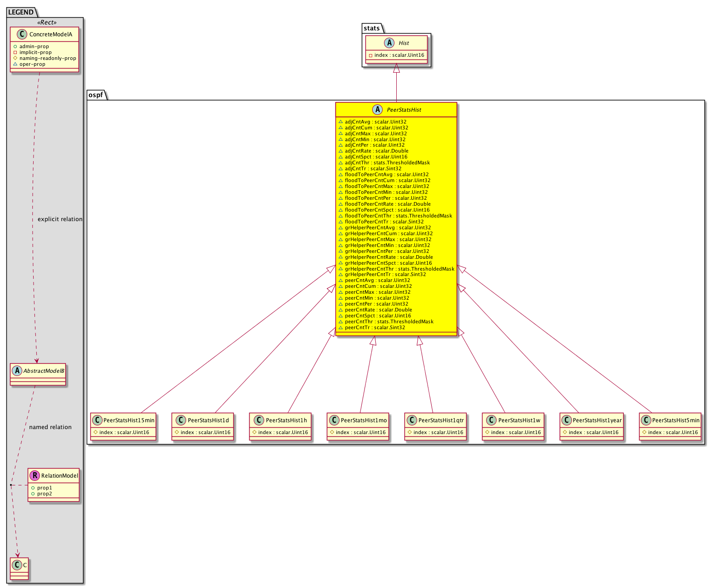714x588 pixels.
Task: Click the diamond marker beside naming-readonly-prop
Action: click(15, 58)
